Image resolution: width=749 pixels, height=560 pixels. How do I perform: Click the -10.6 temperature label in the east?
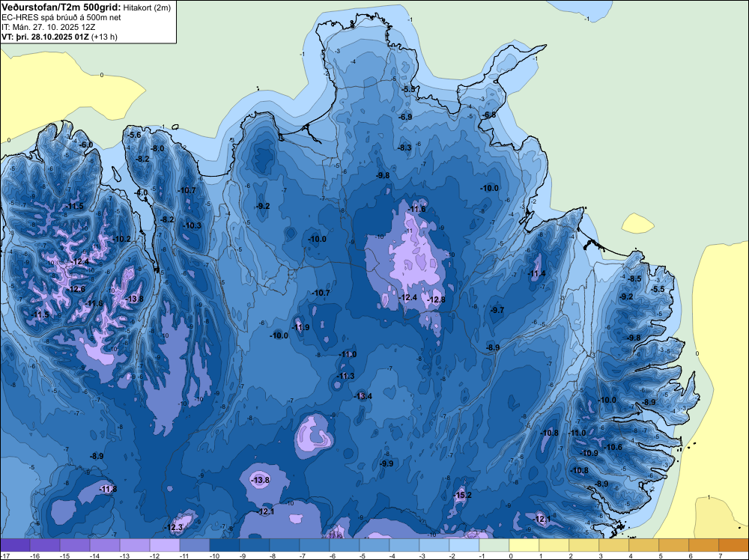point(613,448)
